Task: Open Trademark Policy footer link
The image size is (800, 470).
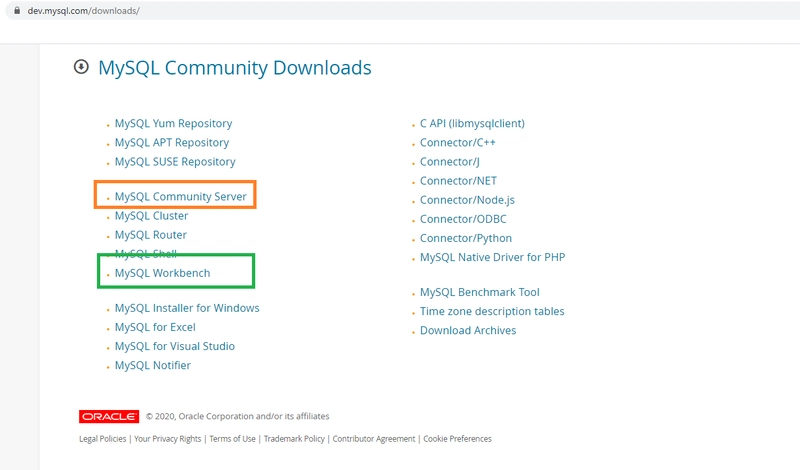Action: pos(294,439)
